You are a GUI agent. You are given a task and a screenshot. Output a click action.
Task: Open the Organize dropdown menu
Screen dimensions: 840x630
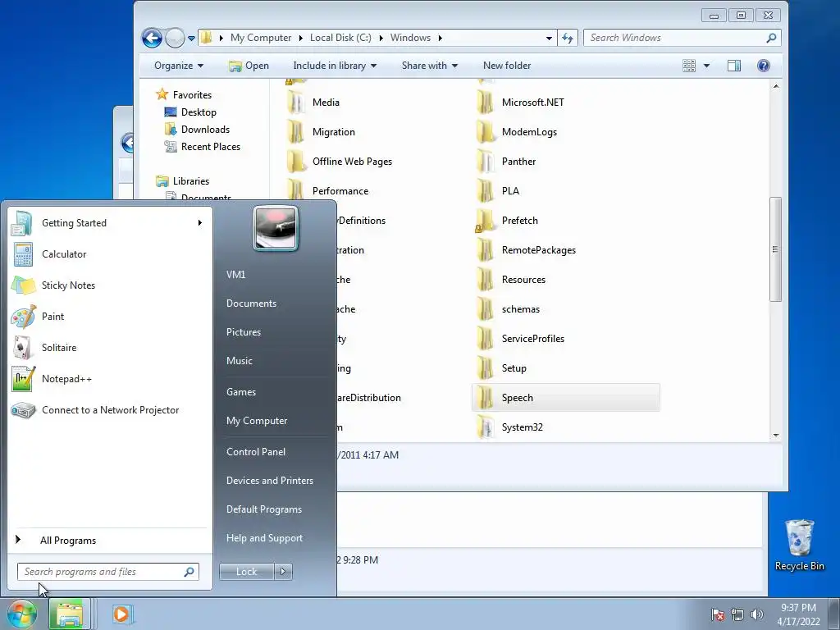coord(179,66)
